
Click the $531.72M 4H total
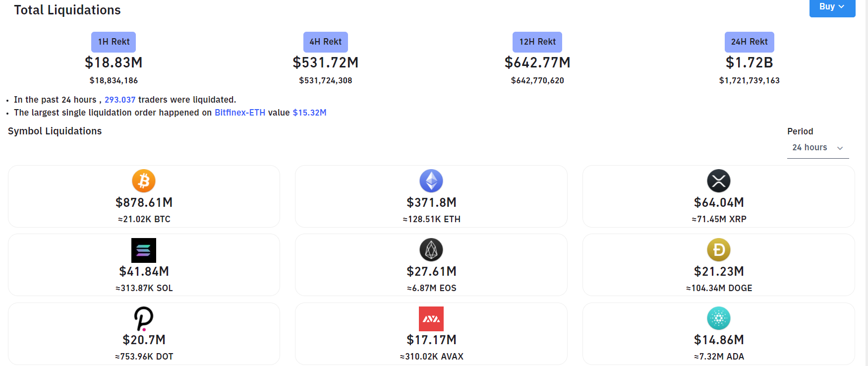pos(326,62)
